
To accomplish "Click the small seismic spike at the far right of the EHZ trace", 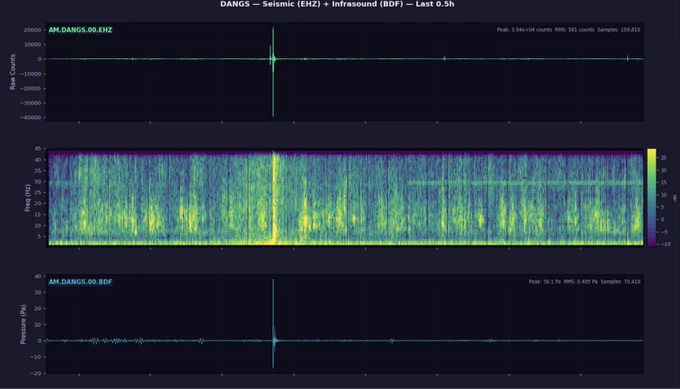I will coord(628,58).
